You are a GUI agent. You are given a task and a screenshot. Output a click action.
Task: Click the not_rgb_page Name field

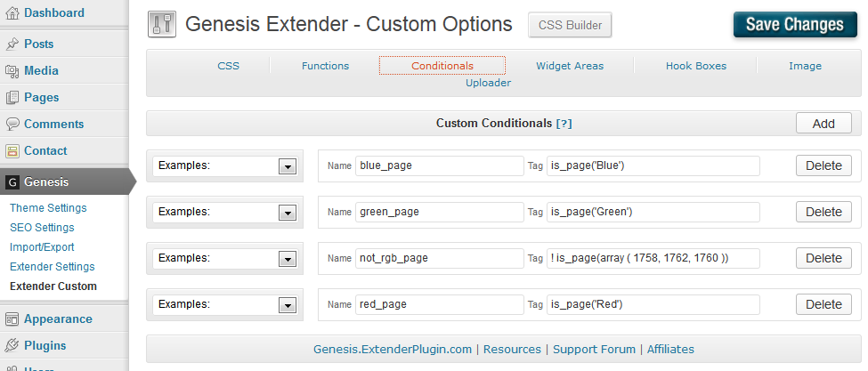440,258
